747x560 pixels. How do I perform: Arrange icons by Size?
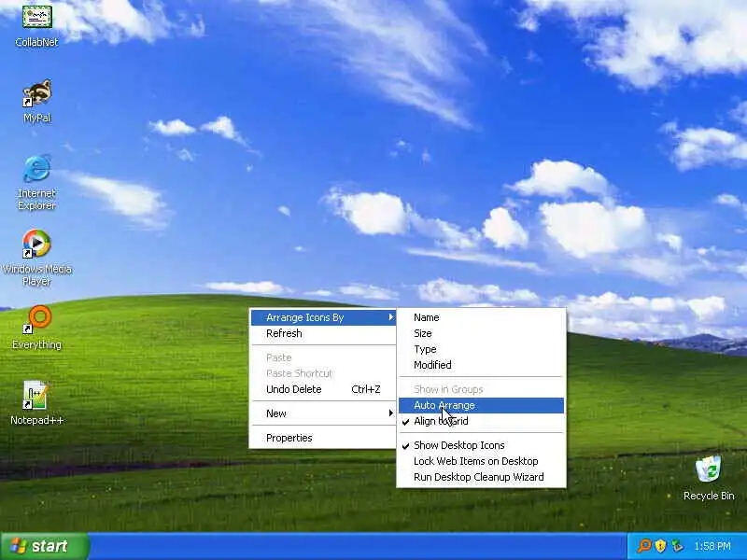pos(481,333)
